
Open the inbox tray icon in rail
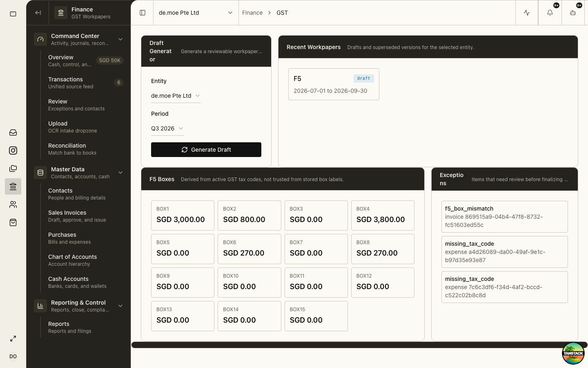tap(13, 132)
